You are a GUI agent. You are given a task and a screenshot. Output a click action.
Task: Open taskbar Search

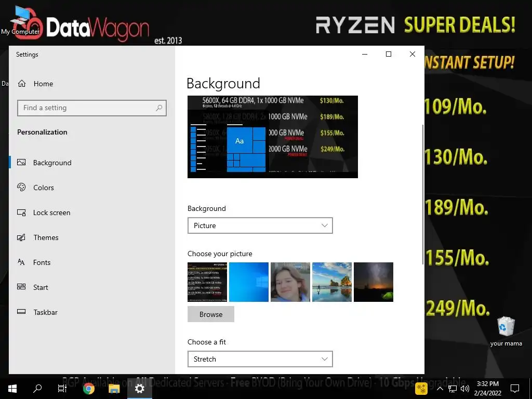point(37,389)
